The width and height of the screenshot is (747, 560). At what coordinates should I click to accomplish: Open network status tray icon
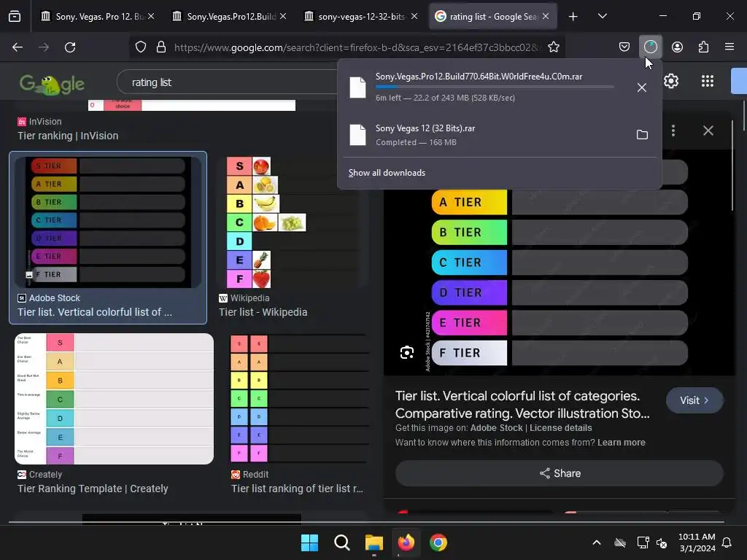643,542
